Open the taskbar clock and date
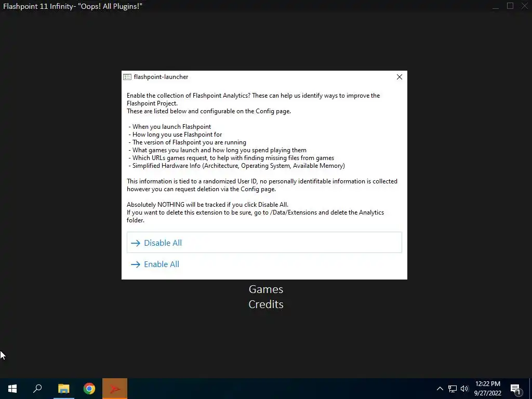532x399 pixels. tap(487, 389)
